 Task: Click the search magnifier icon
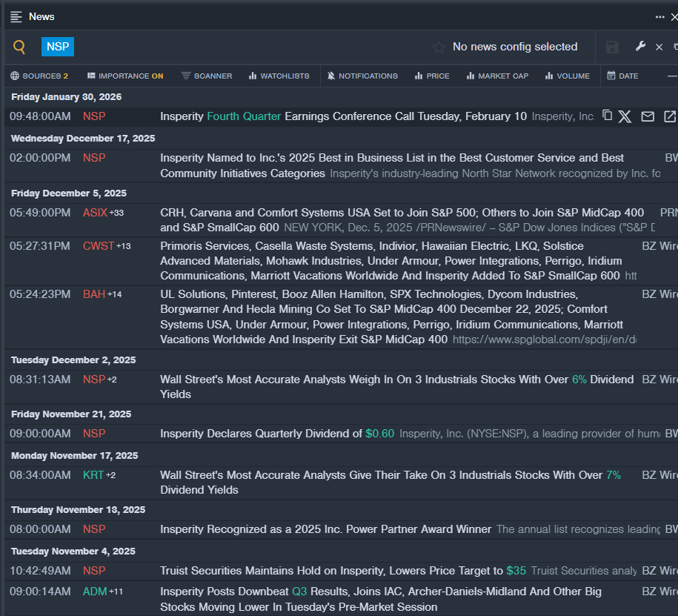19,47
